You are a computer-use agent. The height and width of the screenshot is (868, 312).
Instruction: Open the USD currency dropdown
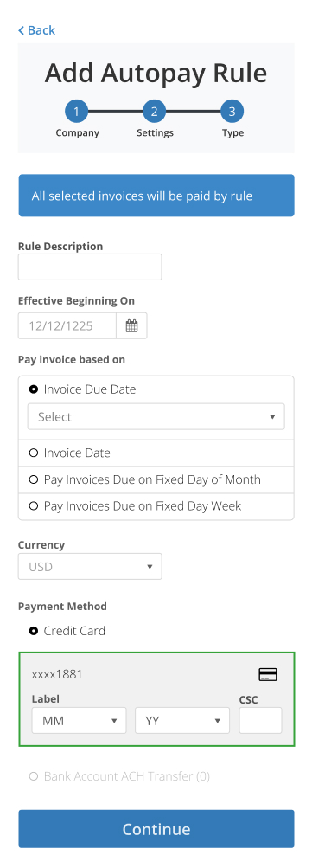tap(90, 567)
